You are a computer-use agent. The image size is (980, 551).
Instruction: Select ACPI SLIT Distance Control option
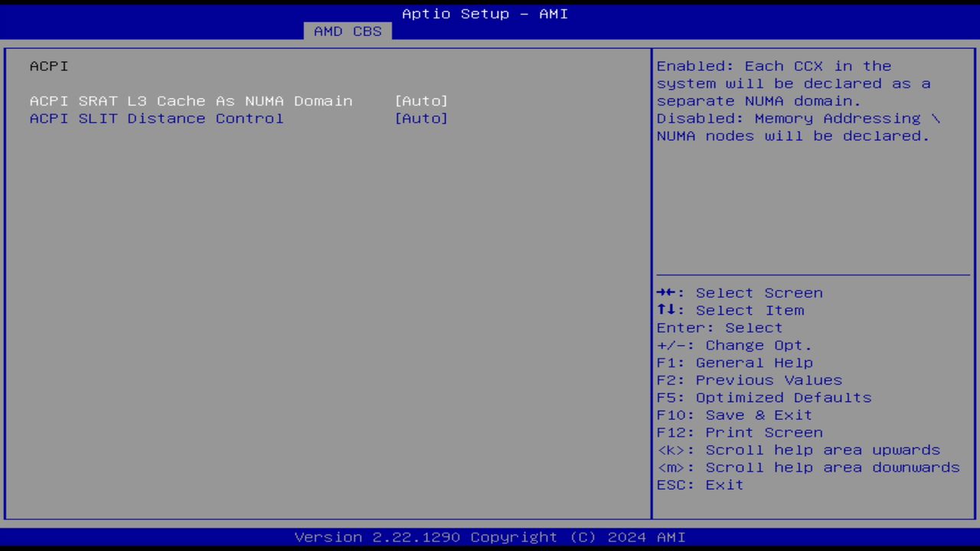pos(156,119)
